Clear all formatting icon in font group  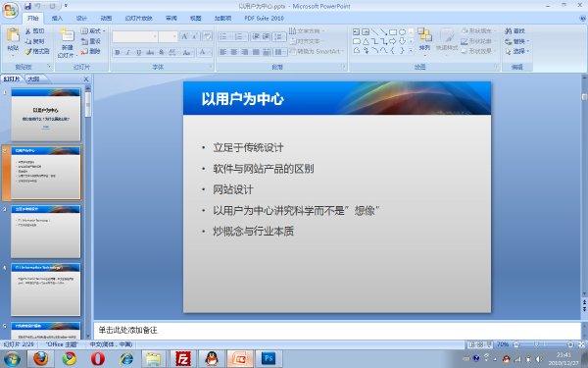[x=207, y=36]
